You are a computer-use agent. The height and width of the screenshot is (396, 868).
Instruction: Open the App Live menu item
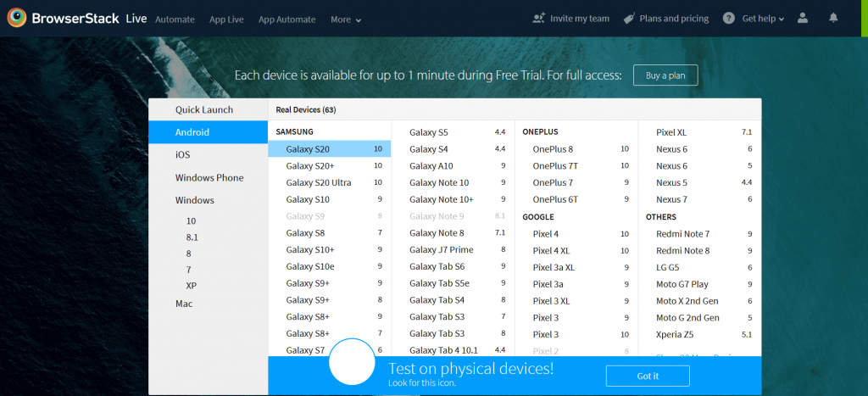226,20
